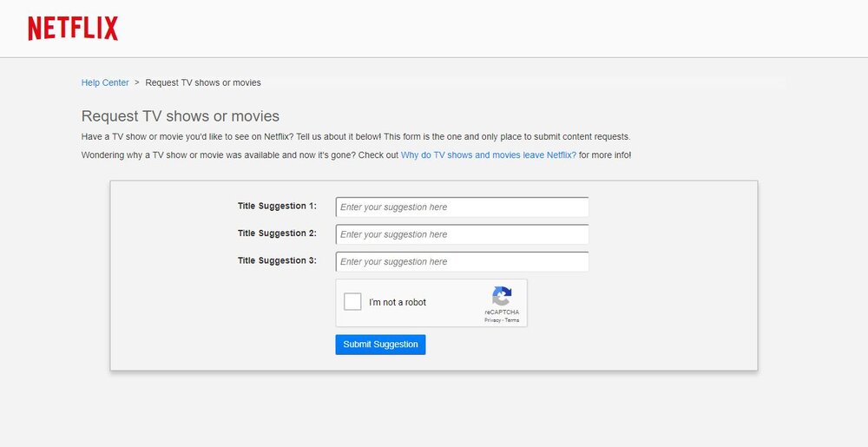Click the Title Suggestion 2 label

tap(278, 233)
